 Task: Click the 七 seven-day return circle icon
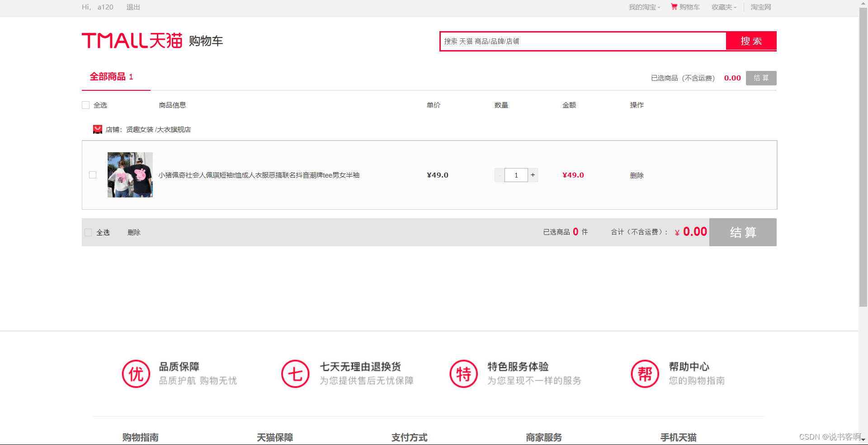tap(295, 374)
